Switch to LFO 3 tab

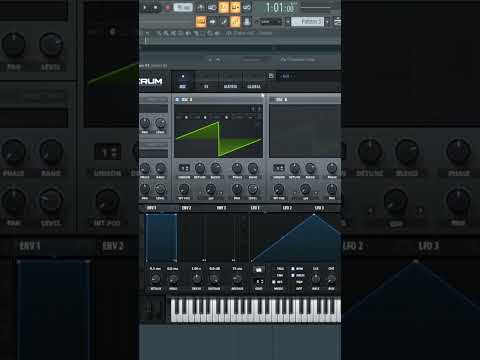(x=319, y=208)
